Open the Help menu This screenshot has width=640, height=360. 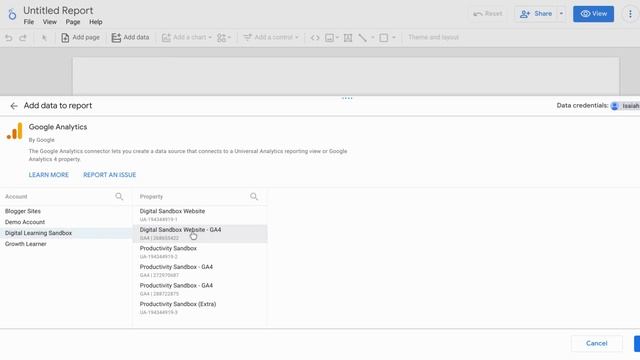tap(96, 22)
